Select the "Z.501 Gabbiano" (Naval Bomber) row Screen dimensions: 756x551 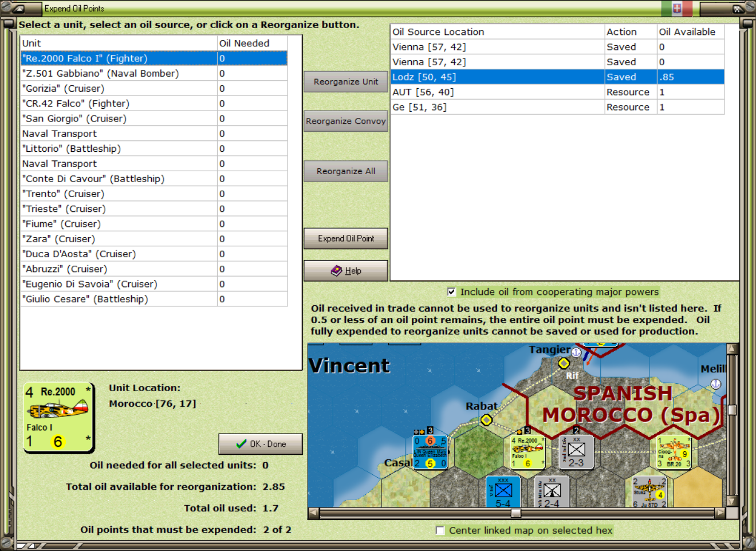pos(153,73)
